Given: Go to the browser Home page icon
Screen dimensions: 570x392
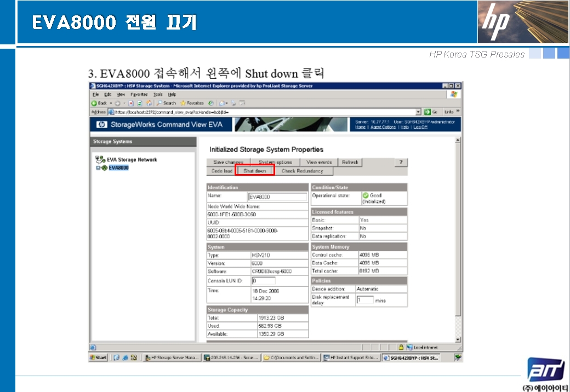Looking at the screenshot, I should point(149,103).
